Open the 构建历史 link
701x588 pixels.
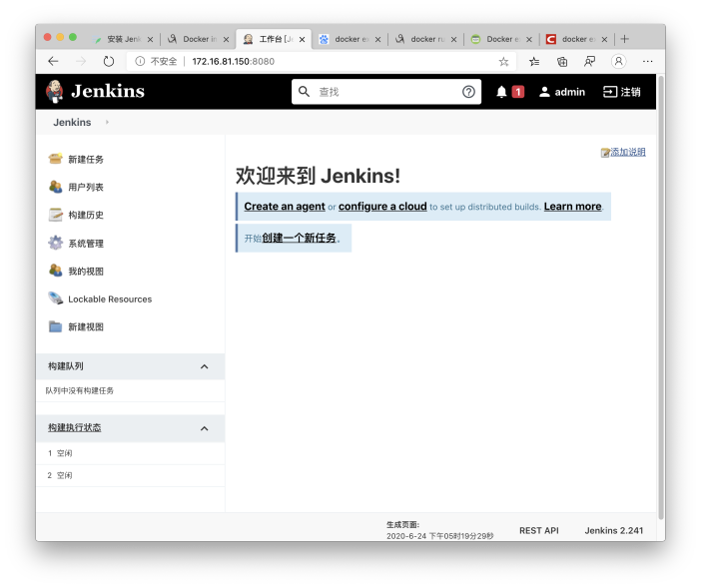86,216
